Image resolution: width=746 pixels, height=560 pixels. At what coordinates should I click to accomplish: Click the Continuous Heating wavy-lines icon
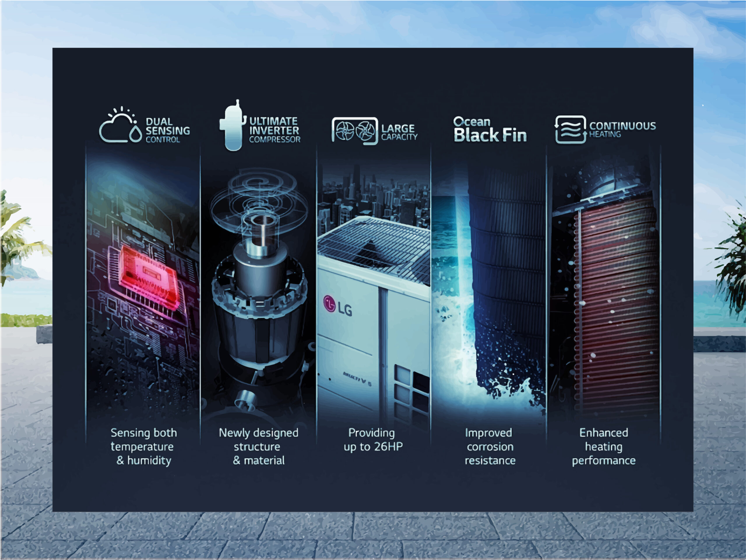(x=571, y=129)
